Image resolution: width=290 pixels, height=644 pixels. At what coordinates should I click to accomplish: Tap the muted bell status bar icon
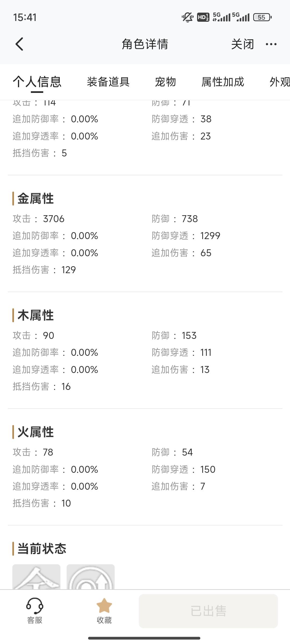point(187,17)
